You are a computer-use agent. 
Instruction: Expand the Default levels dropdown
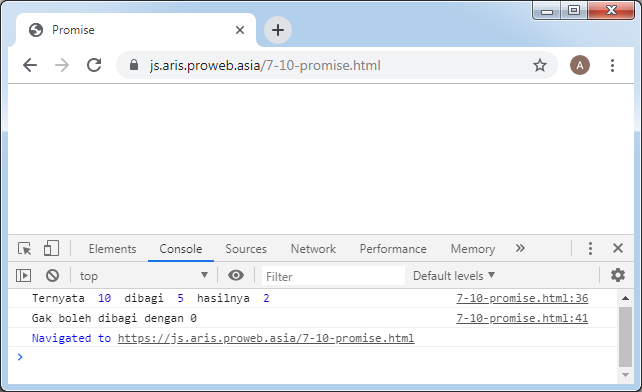454,276
